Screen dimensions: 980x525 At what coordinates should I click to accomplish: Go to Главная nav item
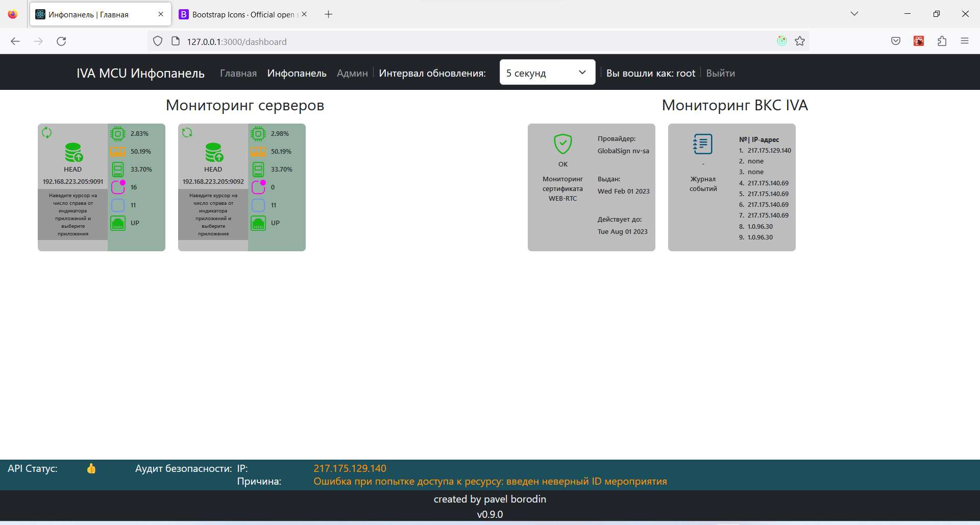click(x=238, y=73)
